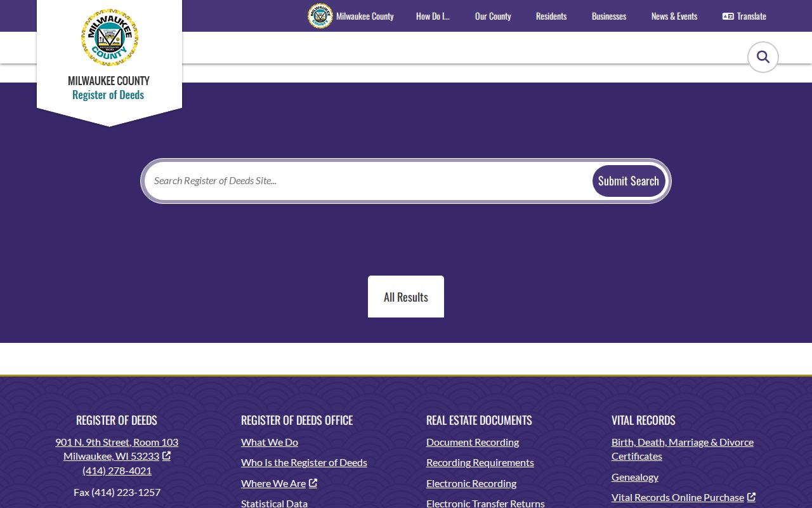Click the MILWAUKEE COUNTY banner heading text
This screenshot has width=812, height=508.
pyautogui.click(x=108, y=81)
